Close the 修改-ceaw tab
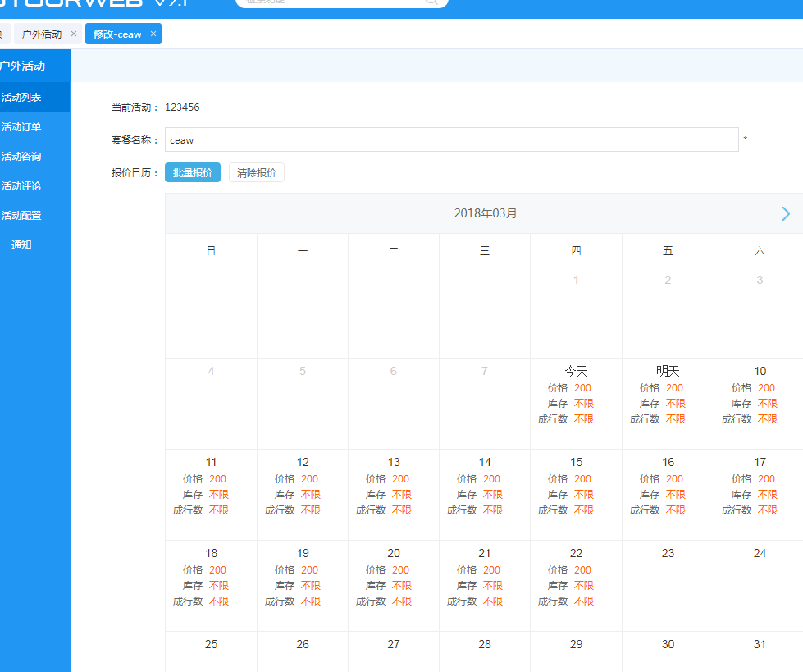The width and height of the screenshot is (803, 672). 153,34
